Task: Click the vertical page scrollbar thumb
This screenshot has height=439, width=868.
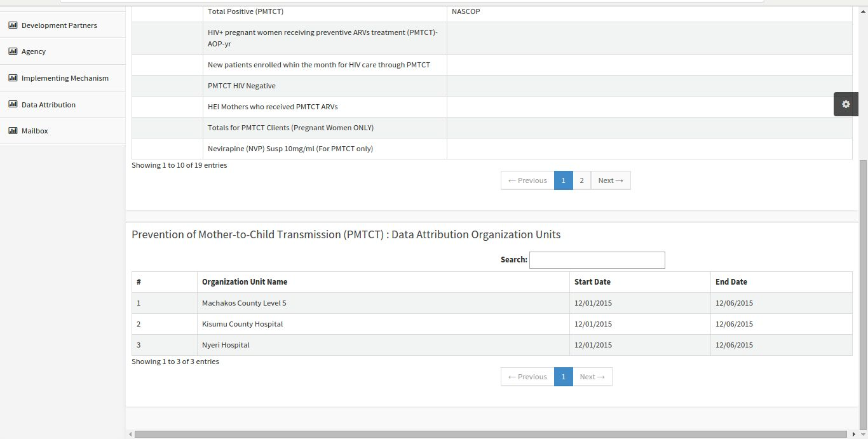Action: click(x=862, y=294)
